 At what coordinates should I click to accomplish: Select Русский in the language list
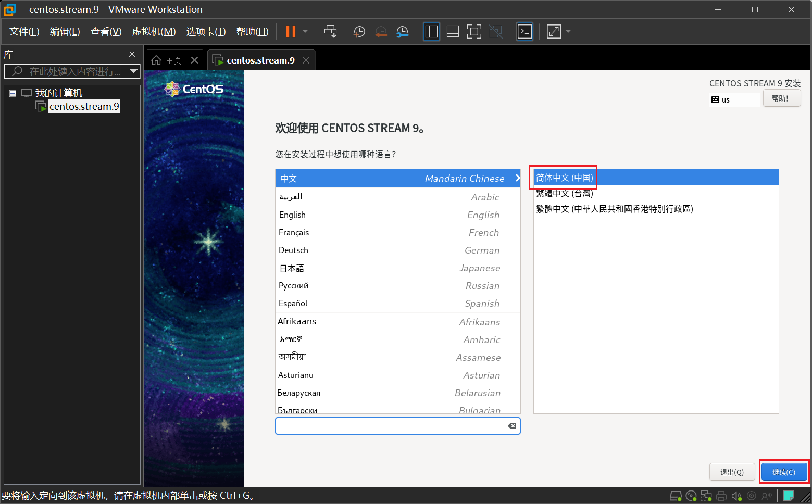pyautogui.click(x=398, y=285)
